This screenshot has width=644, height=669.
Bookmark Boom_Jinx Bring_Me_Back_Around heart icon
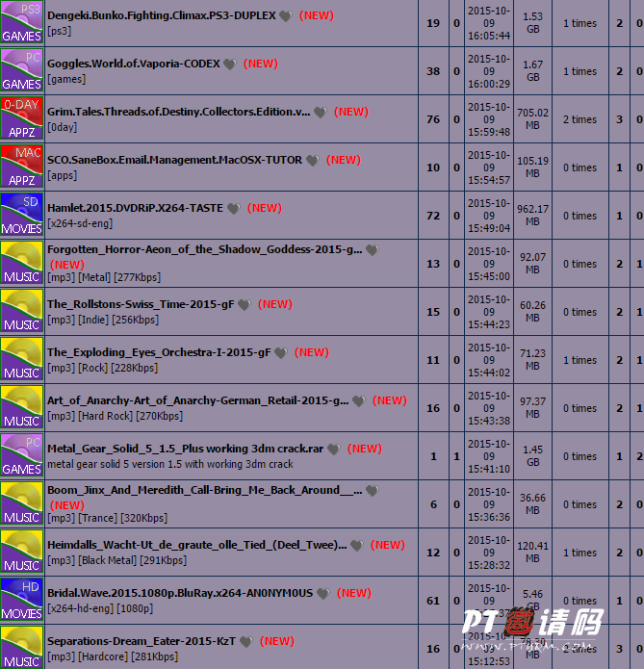coord(373,491)
